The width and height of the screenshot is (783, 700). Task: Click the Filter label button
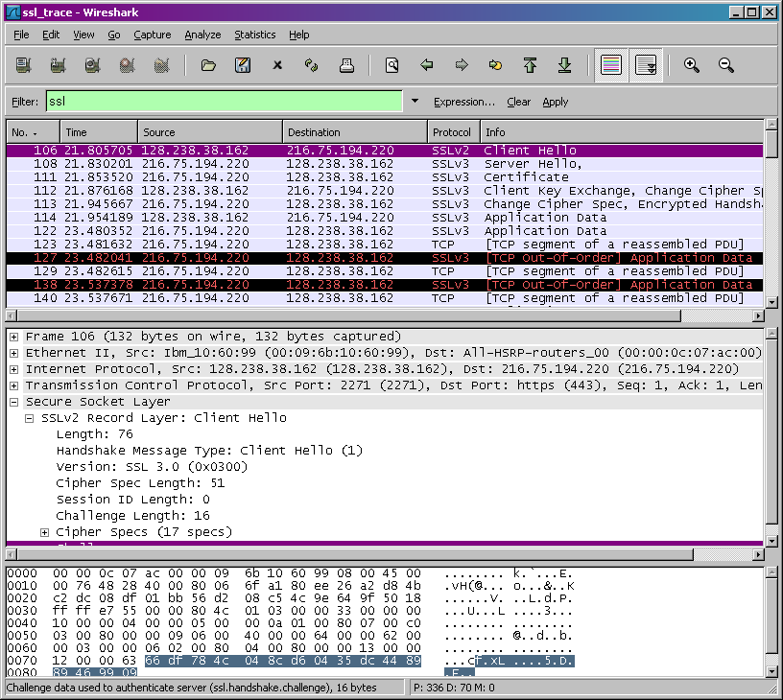[x=25, y=102]
